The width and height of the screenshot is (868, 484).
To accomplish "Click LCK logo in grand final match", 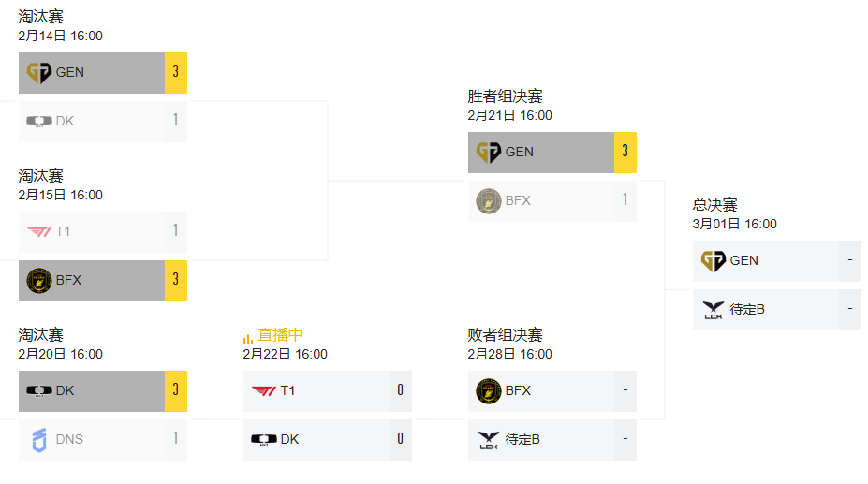I will coord(714,309).
